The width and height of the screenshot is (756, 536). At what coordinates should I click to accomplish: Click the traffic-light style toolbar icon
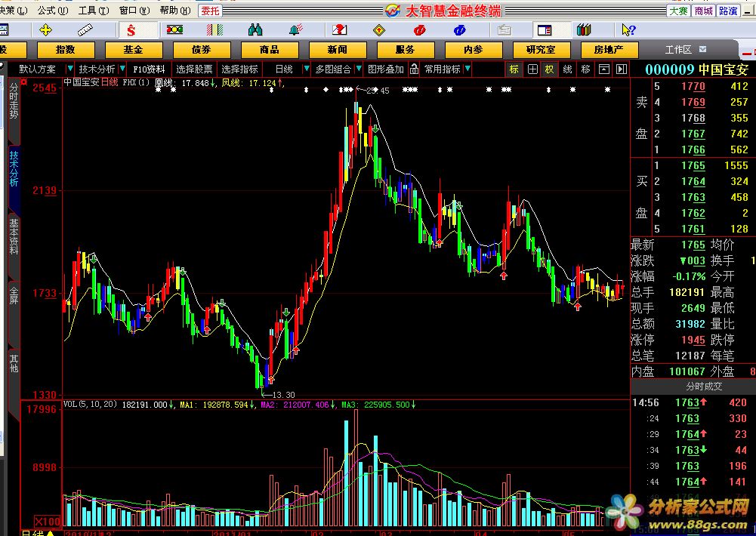click(x=174, y=30)
